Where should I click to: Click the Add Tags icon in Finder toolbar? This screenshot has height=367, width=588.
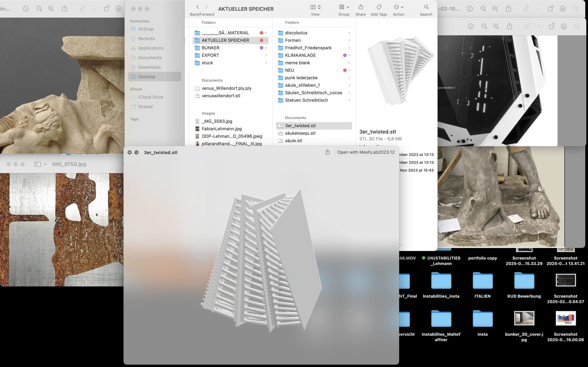tap(379, 7)
